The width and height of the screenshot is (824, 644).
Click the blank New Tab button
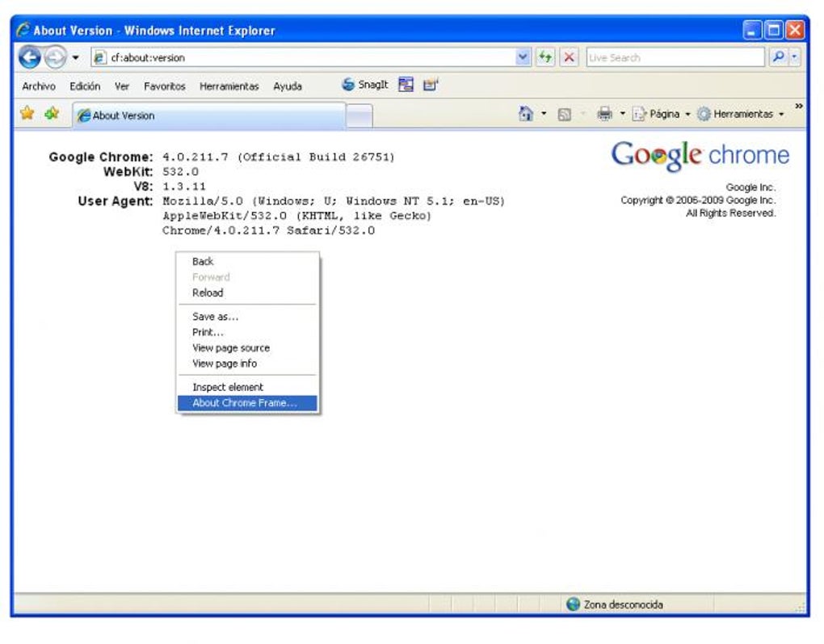[359, 116]
